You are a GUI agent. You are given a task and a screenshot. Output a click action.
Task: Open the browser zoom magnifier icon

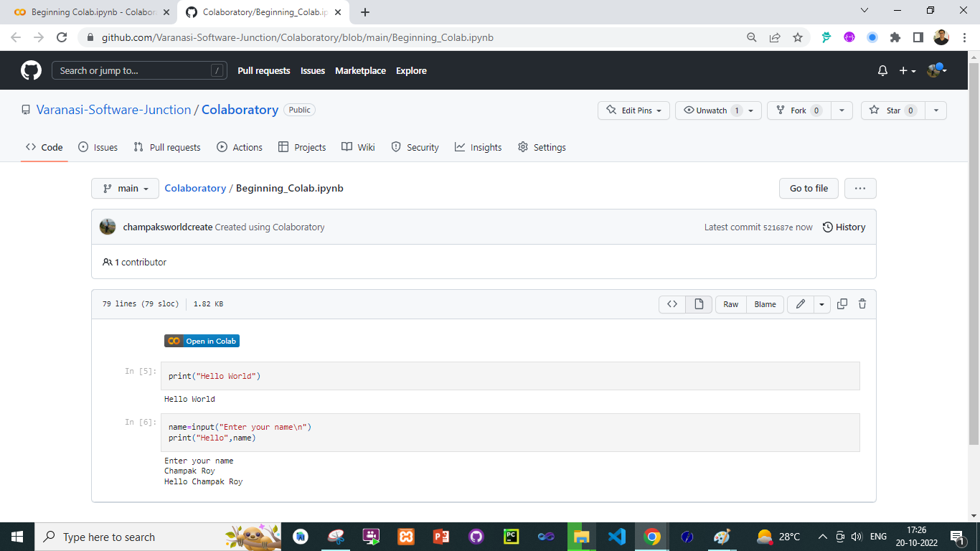(751, 37)
